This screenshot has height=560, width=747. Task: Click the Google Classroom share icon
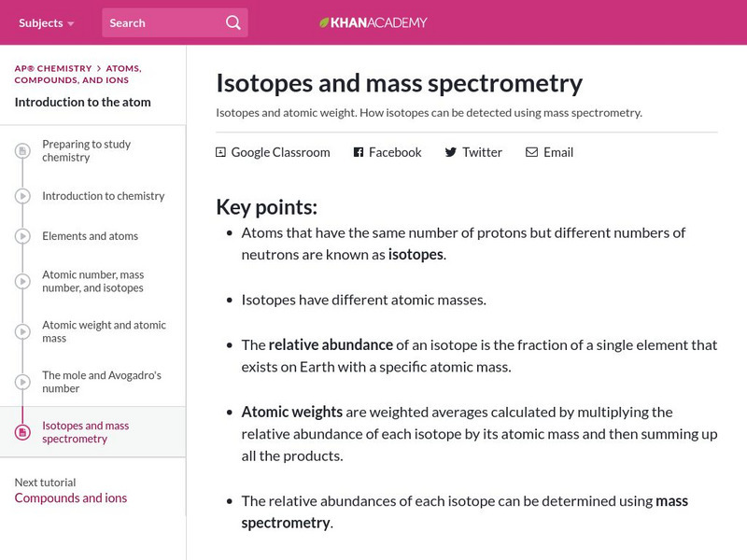tap(221, 152)
